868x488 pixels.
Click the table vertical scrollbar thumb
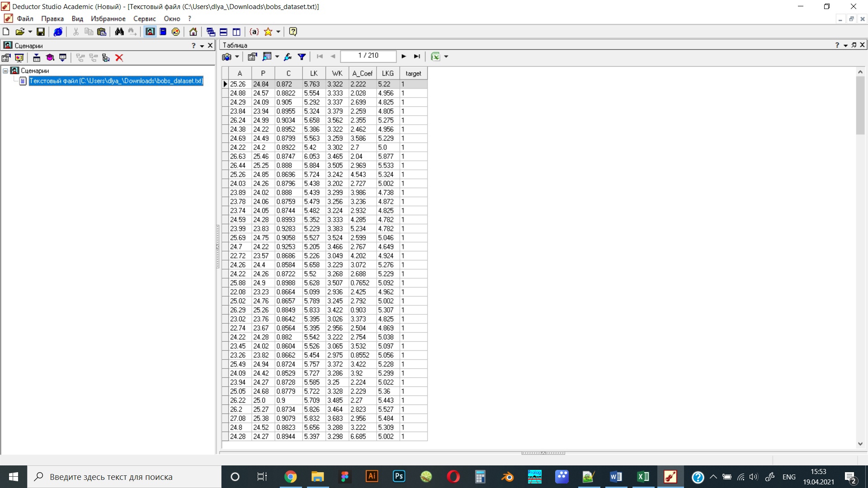tap(860, 105)
